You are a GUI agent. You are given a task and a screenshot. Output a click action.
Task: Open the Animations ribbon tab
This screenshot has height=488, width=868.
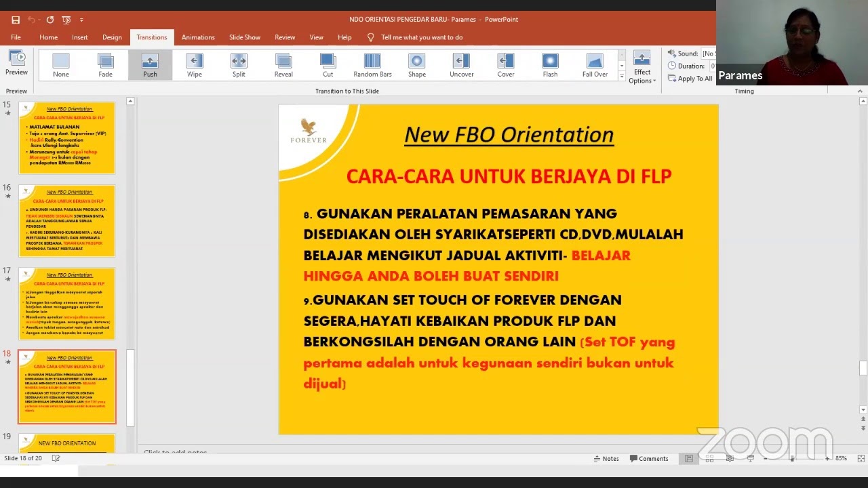pyautogui.click(x=198, y=37)
